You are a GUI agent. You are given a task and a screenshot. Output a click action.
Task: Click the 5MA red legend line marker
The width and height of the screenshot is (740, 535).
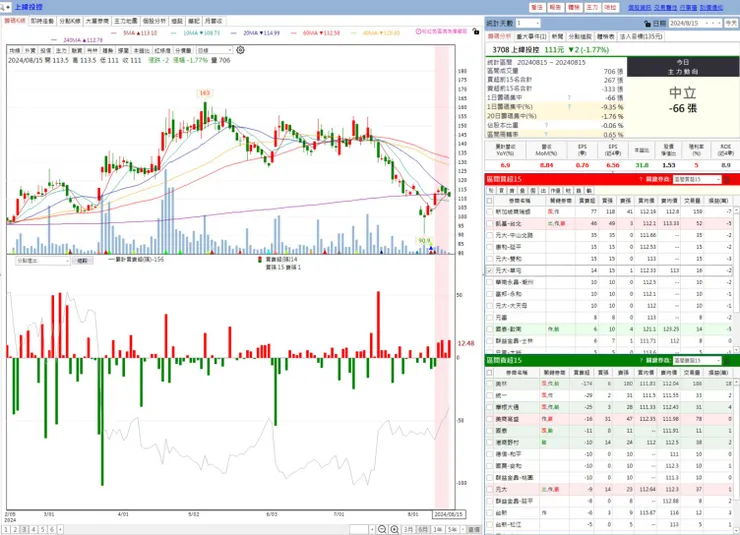click(114, 33)
